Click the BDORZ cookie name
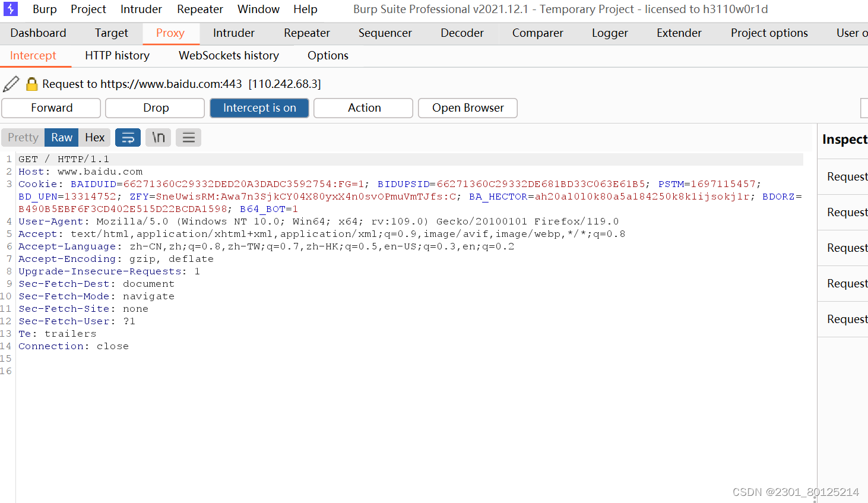This screenshot has height=503, width=868. 778,197
